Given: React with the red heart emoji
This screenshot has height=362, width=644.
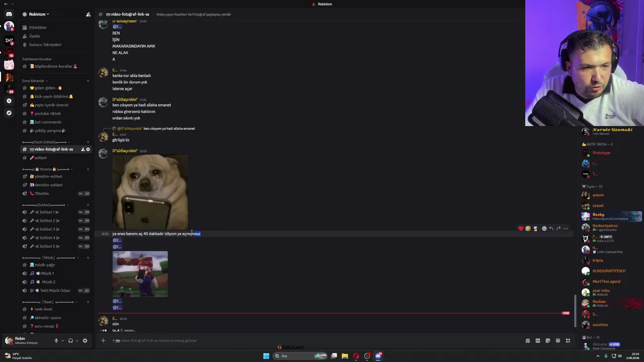Looking at the screenshot, I should pos(521,229).
